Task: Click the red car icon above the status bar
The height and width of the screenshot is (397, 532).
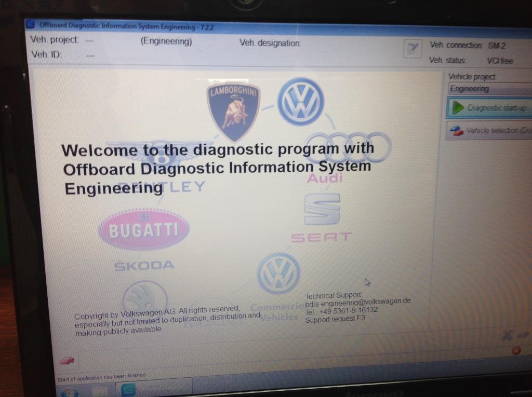Action: (x=67, y=361)
